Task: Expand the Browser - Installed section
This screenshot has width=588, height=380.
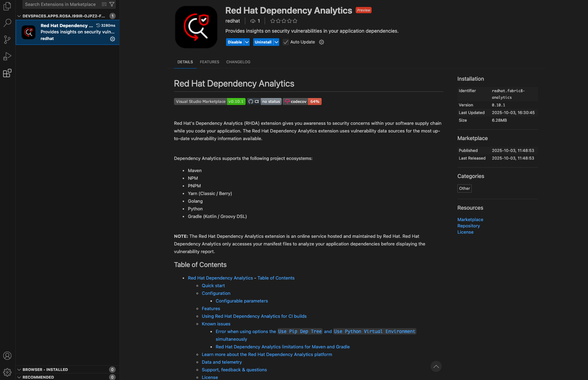Action: [67, 370]
